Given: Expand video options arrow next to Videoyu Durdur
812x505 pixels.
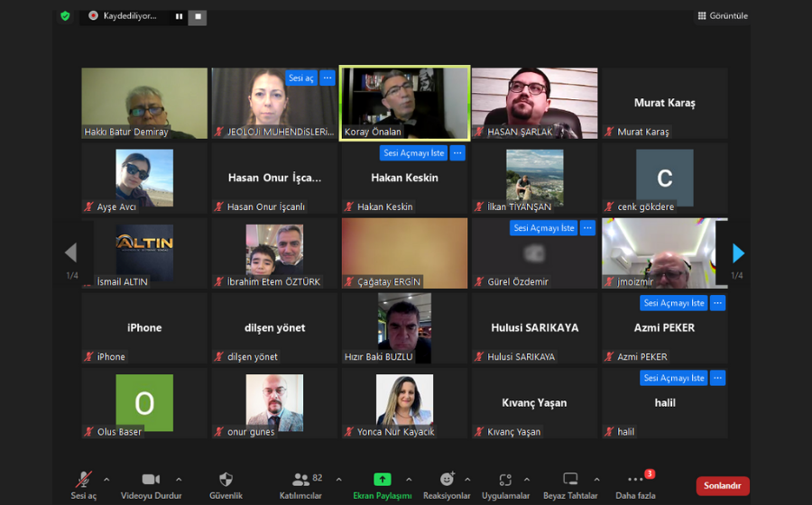Looking at the screenshot, I should 179,480.
